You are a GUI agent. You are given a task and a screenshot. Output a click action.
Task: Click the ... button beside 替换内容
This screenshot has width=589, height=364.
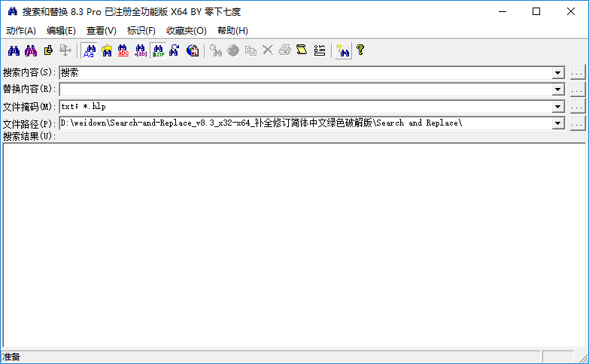[x=578, y=89]
